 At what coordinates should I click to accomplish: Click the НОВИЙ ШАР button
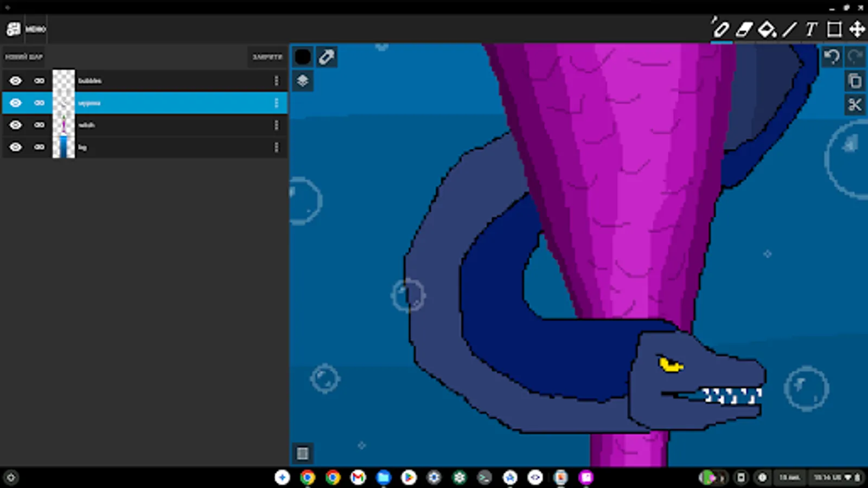point(24,56)
